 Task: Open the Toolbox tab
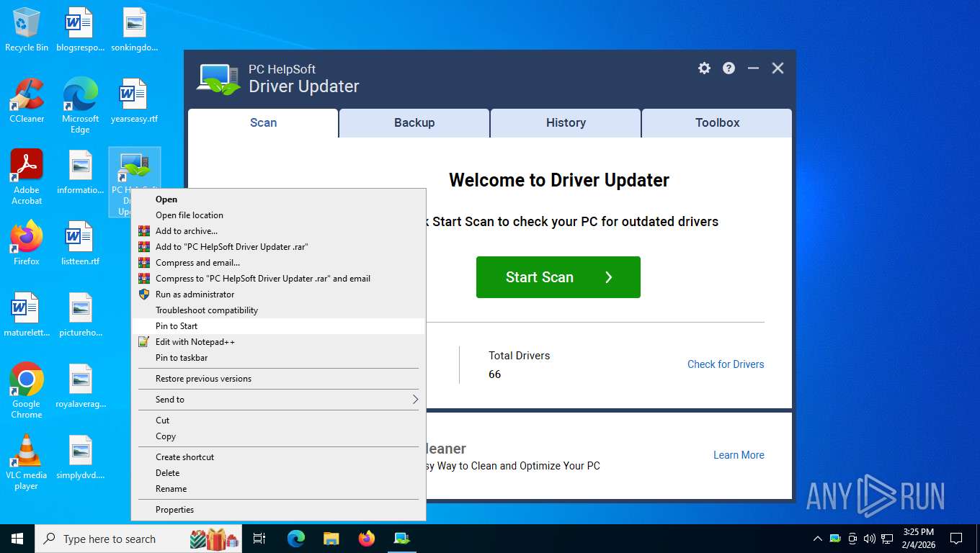pos(717,122)
